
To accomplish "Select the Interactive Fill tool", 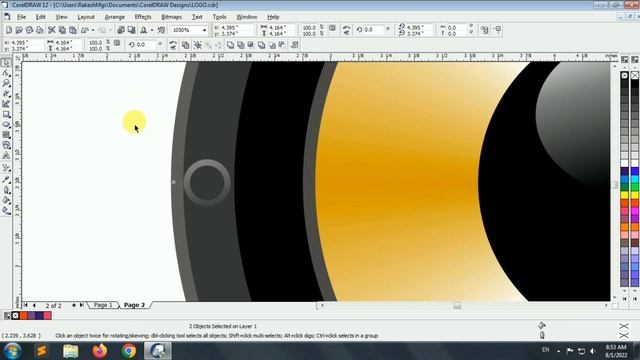I will click(6, 211).
